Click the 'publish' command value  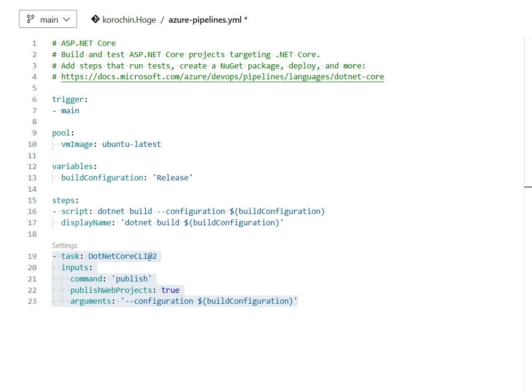pyautogui.click(x=131, y=279)
